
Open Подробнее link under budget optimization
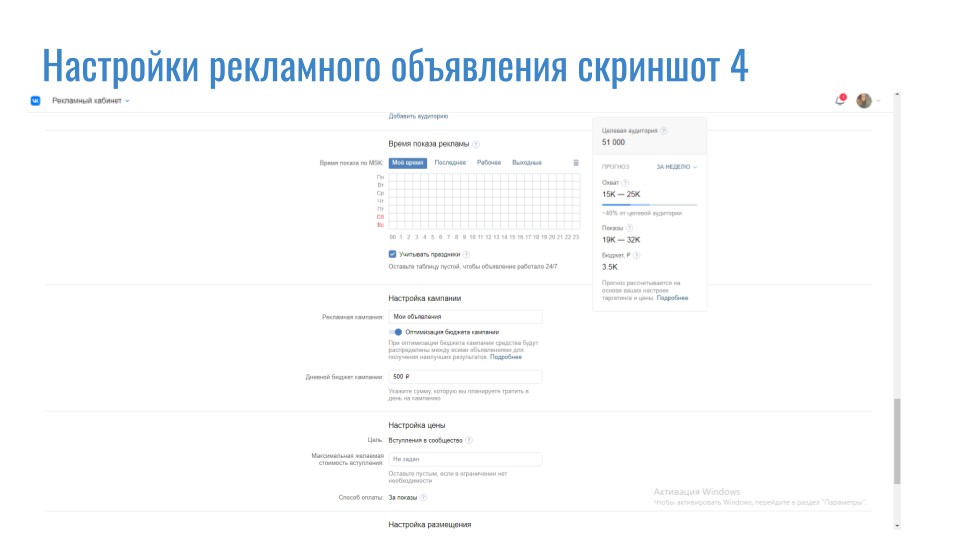click(x=506, y=357)
